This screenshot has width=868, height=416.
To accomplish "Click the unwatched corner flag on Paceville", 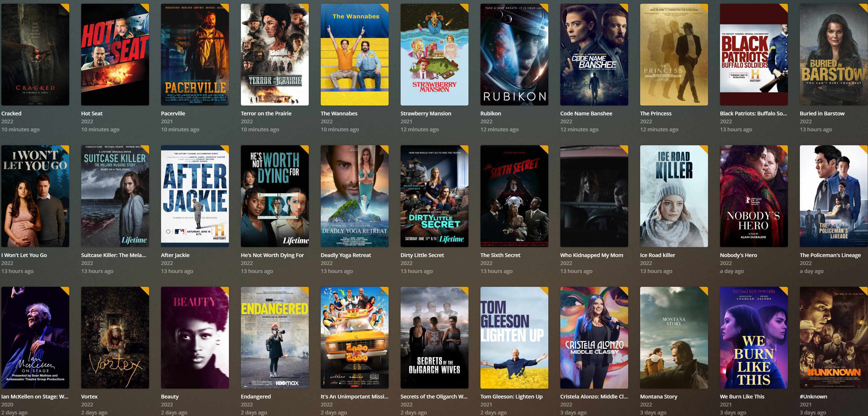I will click(225, 7).
